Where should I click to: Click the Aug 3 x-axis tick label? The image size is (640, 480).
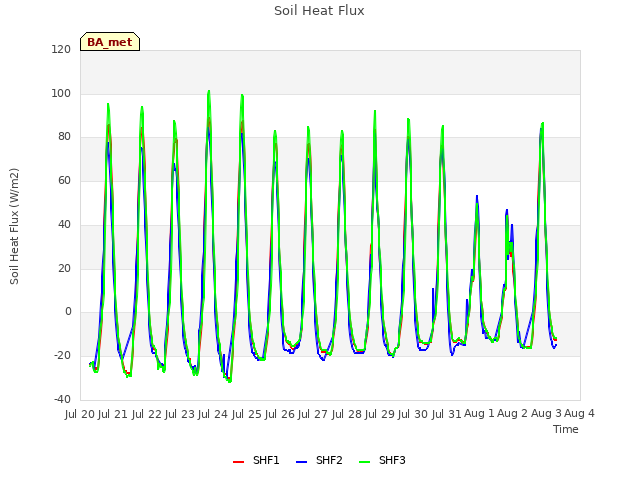pyautogui.click(x=546, y=414)
